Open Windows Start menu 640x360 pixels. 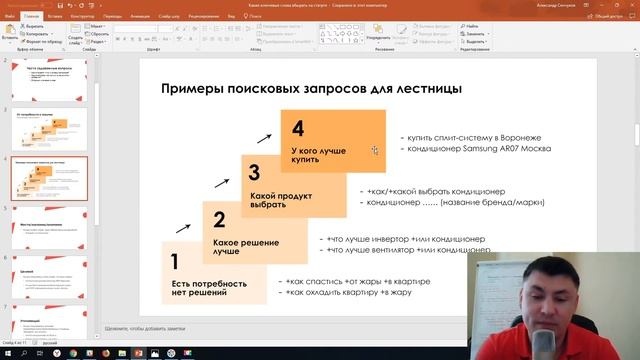(x=8, y=353)
